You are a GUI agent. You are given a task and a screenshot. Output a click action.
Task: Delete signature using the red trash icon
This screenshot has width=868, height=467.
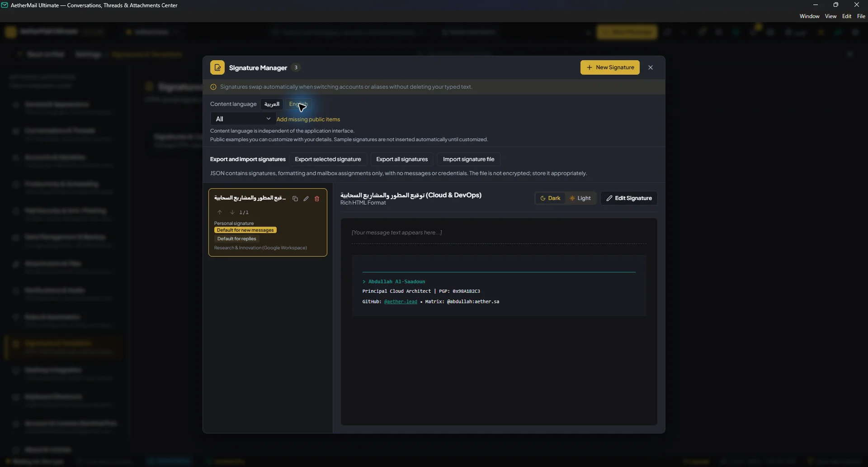pyautogui.click(x=317, y=199)
